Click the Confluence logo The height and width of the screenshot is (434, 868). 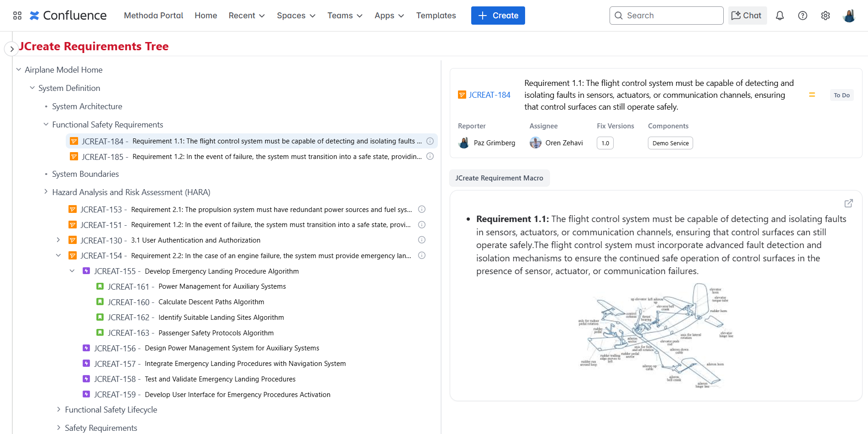(68, 16)
